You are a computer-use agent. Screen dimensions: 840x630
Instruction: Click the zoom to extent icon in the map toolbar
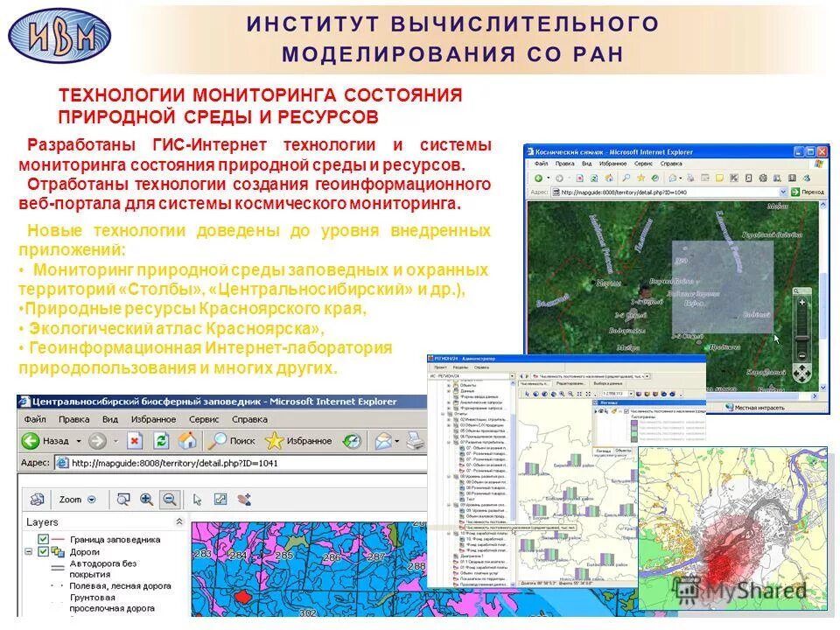click(x=220, y=500)
